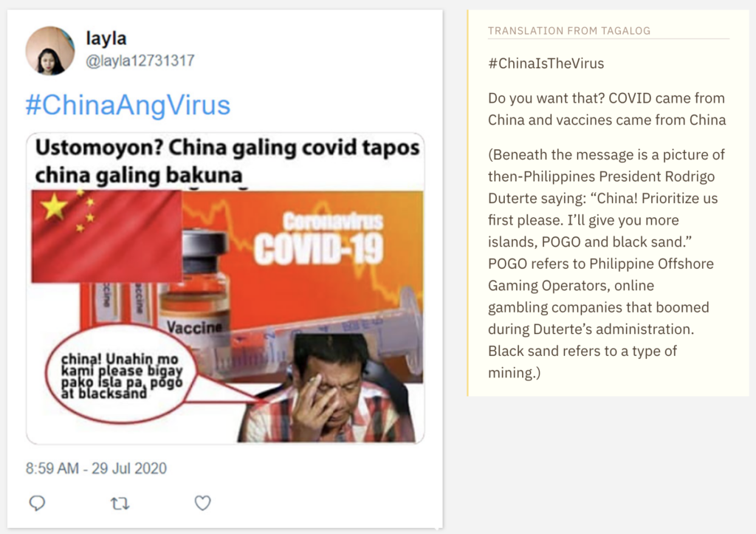Click the meme caption starting with Ustomoyon
This screenshot has height=534, width=756.
coord(227,161)
